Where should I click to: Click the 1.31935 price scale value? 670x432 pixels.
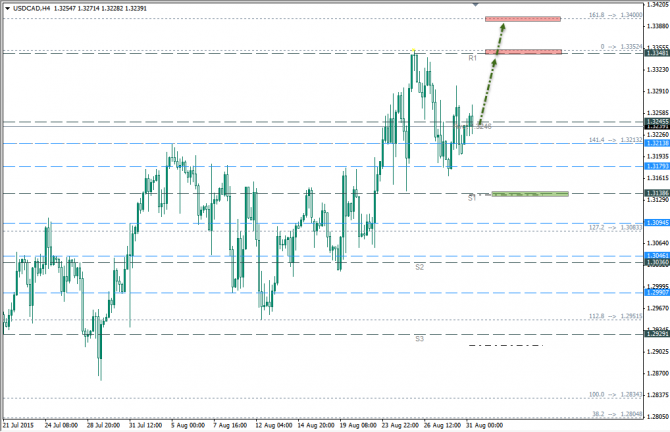point(658,156)
